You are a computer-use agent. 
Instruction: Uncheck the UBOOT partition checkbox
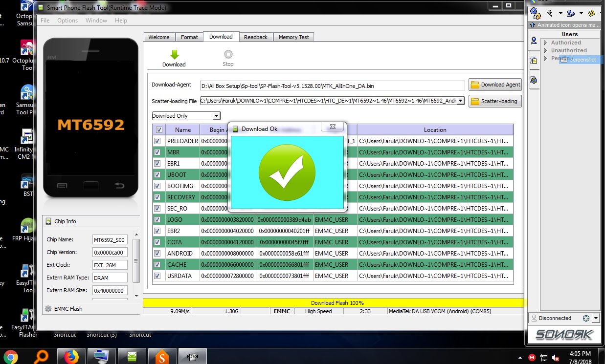click(x=157, y=174)
